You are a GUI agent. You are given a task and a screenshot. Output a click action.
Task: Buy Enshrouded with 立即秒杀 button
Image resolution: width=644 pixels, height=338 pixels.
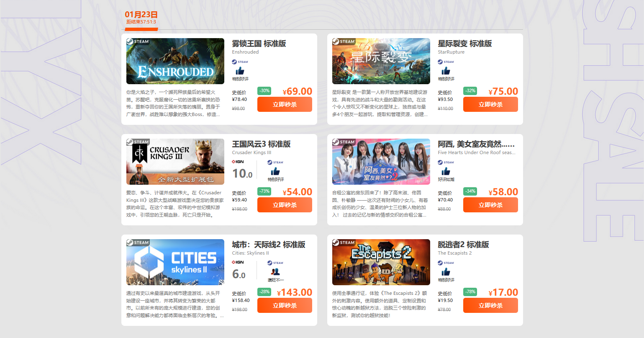click(x=285, y=104)
